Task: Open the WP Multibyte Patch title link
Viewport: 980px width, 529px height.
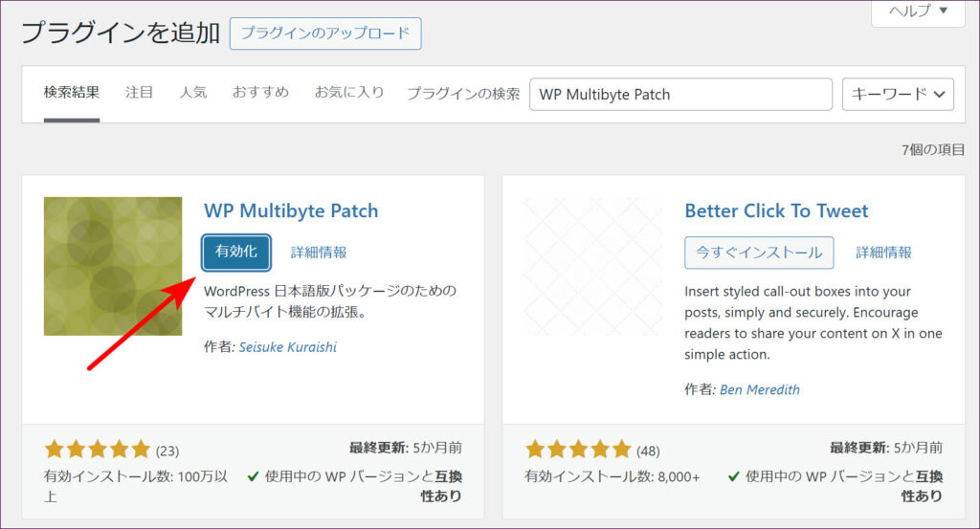Action: click(291, 210)
